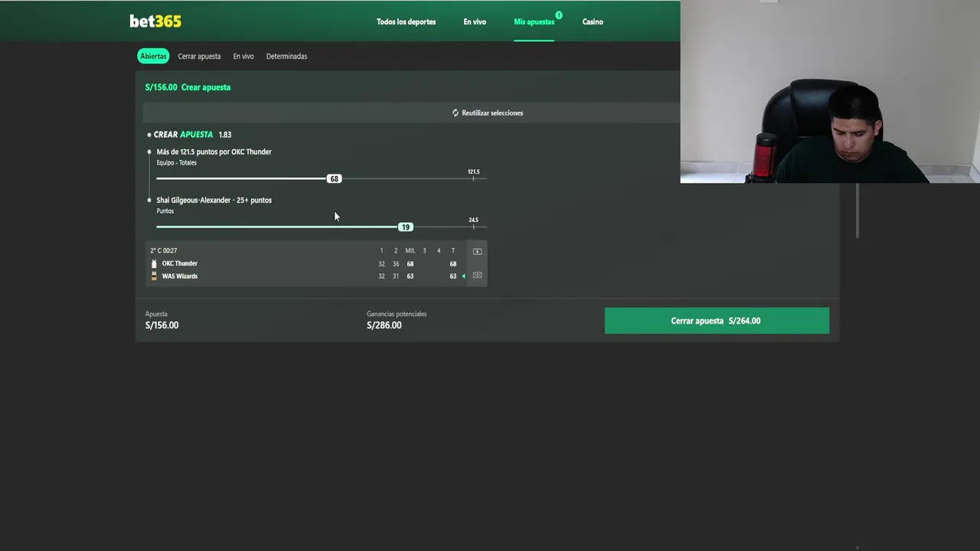The image size is (980, 551).
Task: Switch to the Determinadas tab
Action: pos(286,56)
